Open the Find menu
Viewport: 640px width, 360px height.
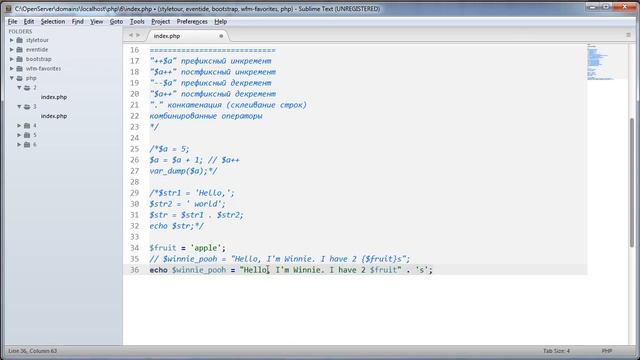tap(78, 22)
